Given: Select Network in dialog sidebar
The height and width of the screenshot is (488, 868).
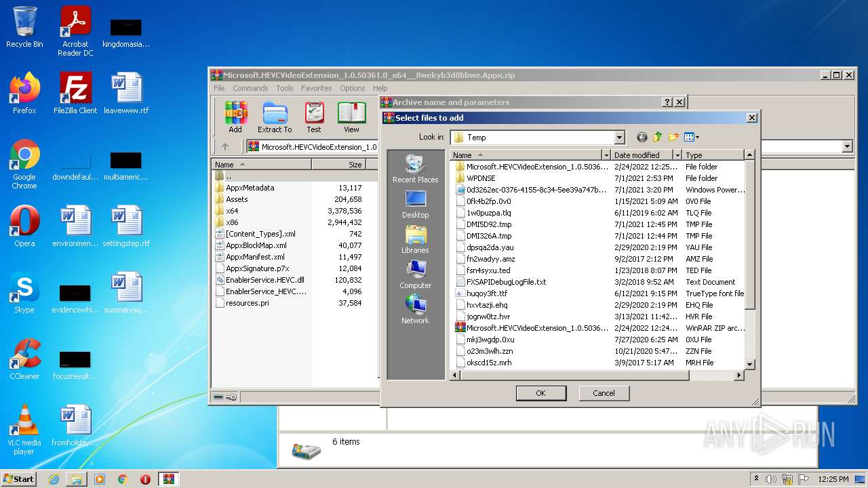Looking at the screenshot, I should click(415, 310).
